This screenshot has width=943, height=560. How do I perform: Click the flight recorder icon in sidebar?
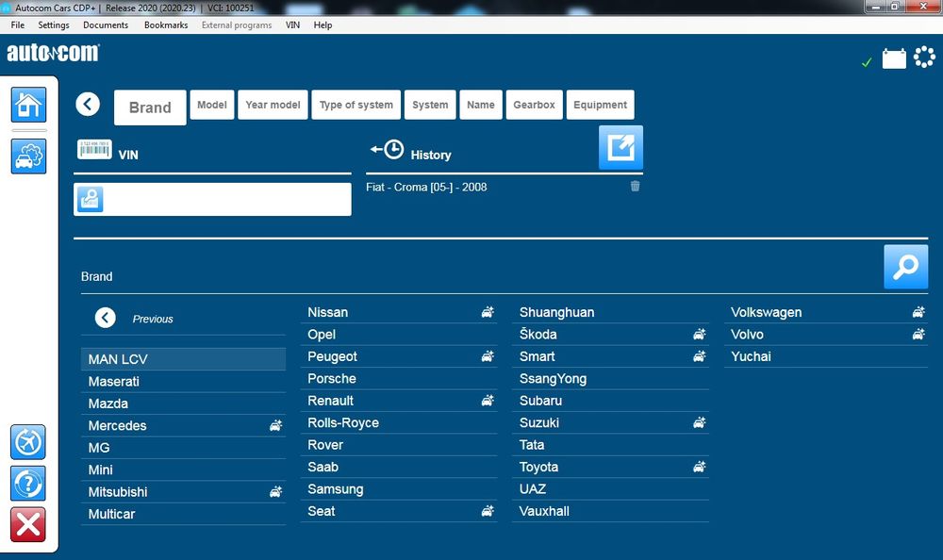tap(27, 442)
